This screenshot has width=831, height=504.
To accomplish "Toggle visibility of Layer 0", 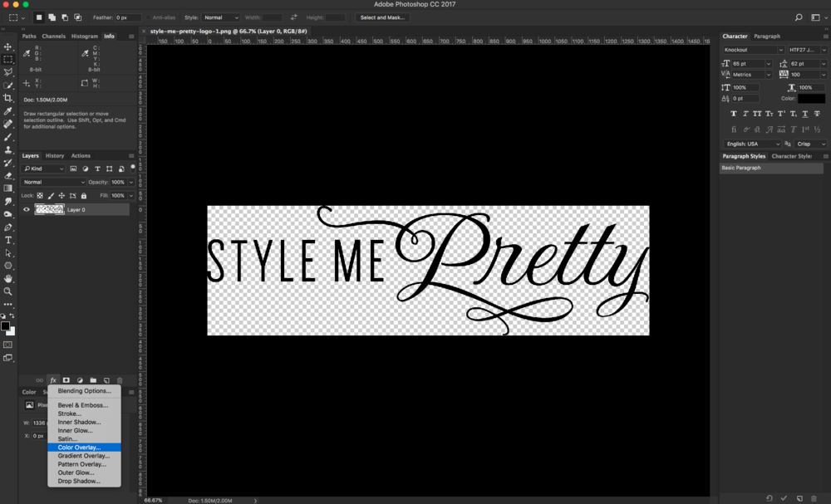I will (x=27, y=208).
